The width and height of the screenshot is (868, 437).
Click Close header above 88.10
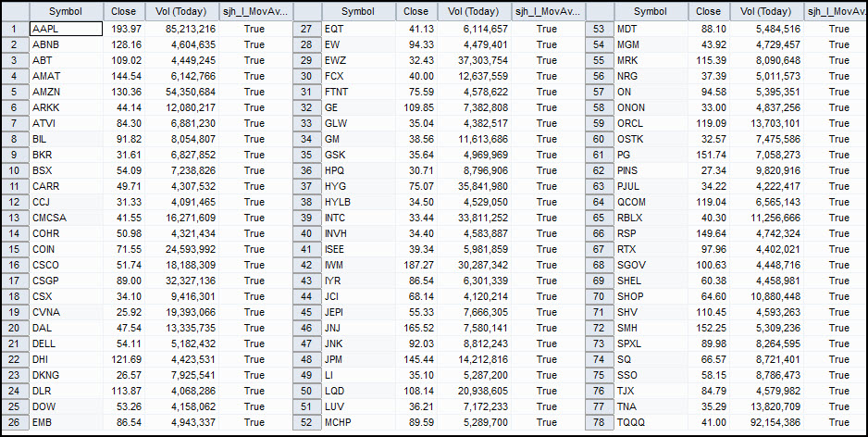click(709, 12)
